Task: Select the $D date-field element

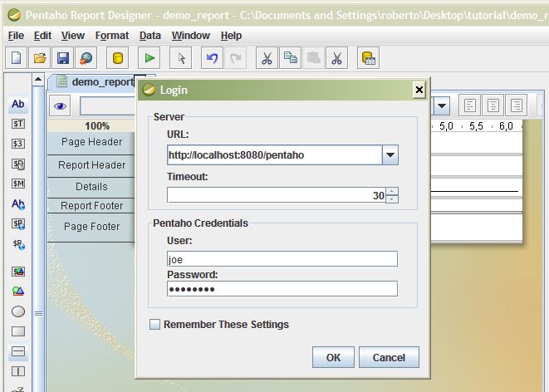Action: (x=17, y=164)
